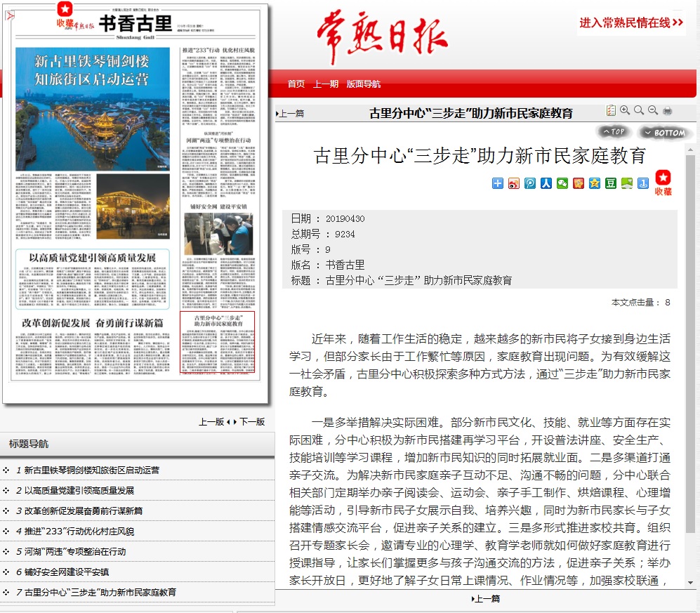This screenshot has height=613, width=700.
Task: Share the article to Sina Weibo
Action: pyautogui.click(x=514, y=183)
